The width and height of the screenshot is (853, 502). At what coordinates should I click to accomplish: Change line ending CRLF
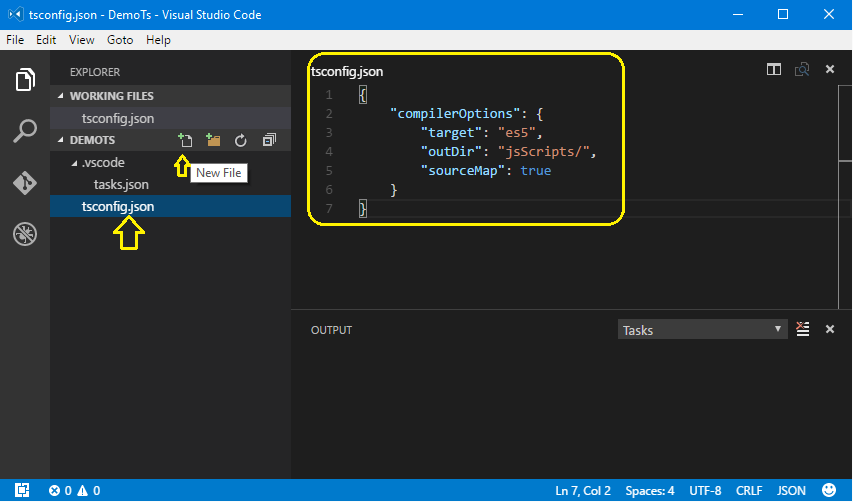pos(749,491)
